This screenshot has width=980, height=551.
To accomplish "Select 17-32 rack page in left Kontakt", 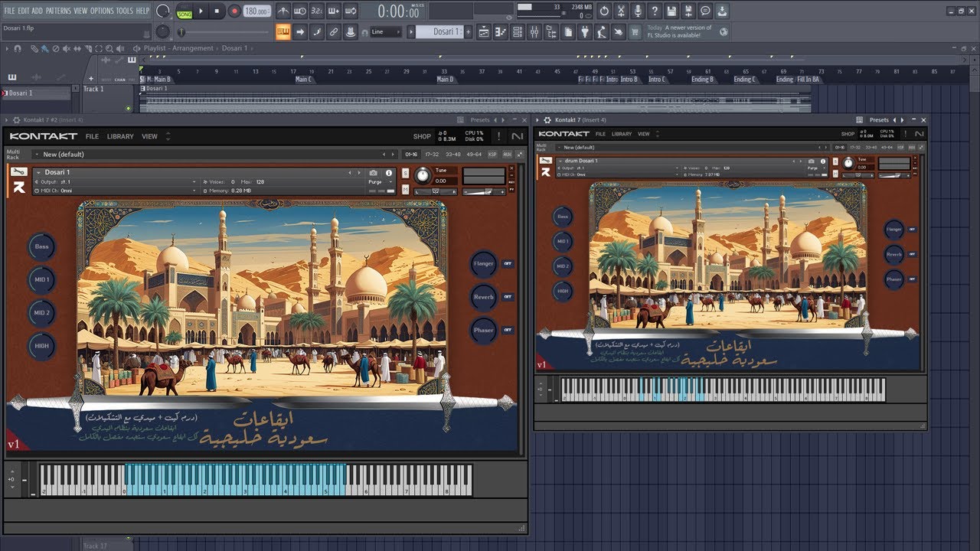I will coord(432,155).
